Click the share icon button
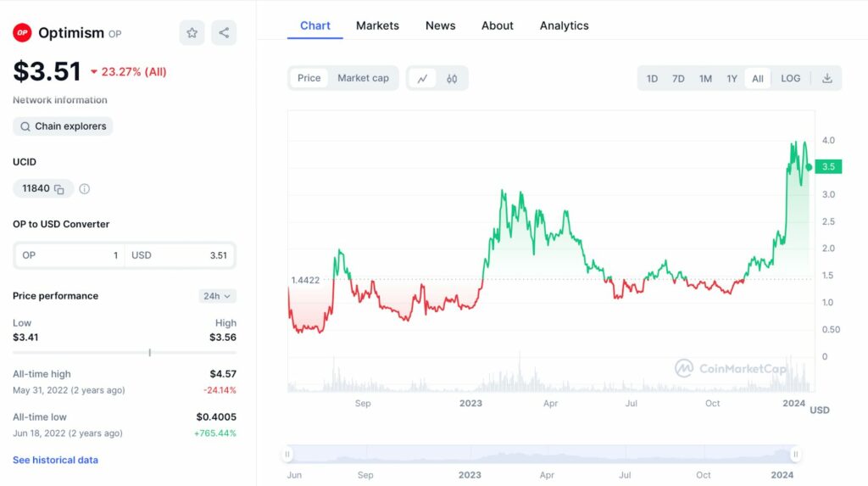This screenshot has height=486, width=868. point(224,33)
